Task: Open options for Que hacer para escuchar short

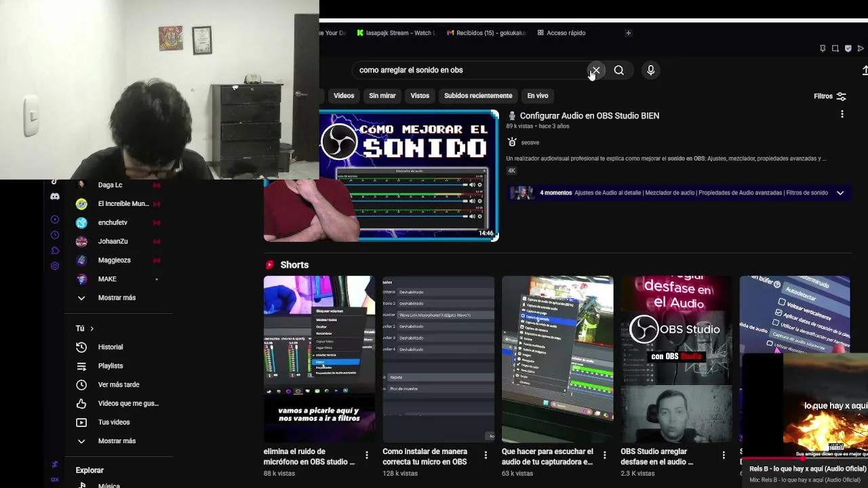Action: [x=605, y=455]
